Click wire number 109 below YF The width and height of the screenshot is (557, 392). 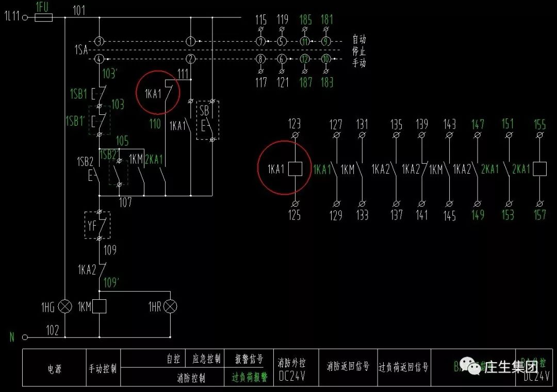tap(110, 250)
